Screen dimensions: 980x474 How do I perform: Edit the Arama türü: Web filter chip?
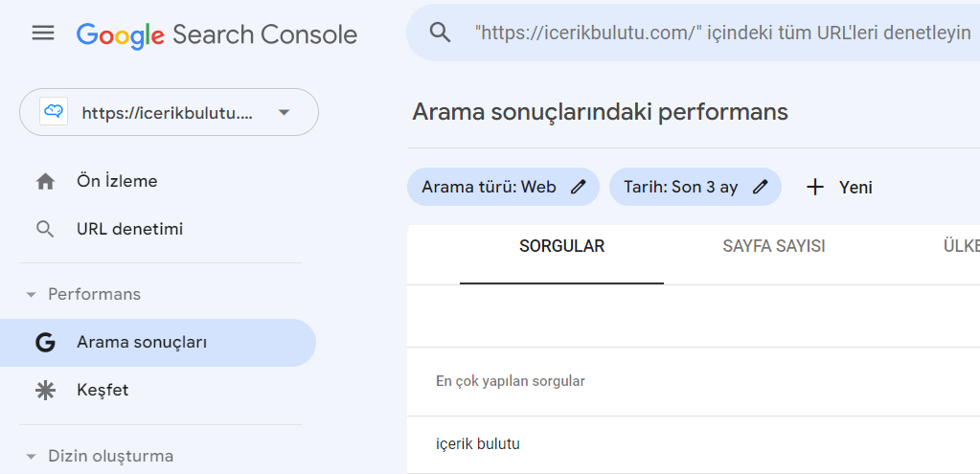503,187
